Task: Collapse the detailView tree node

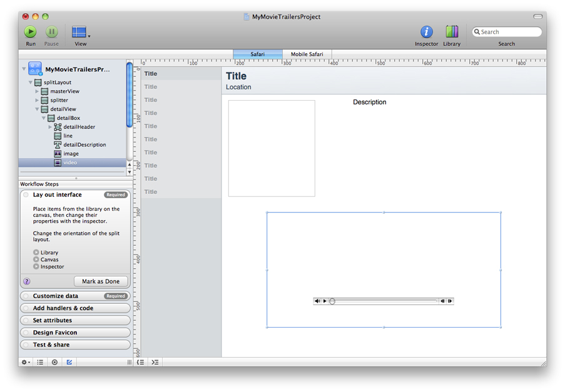Action: coord(37,109)
